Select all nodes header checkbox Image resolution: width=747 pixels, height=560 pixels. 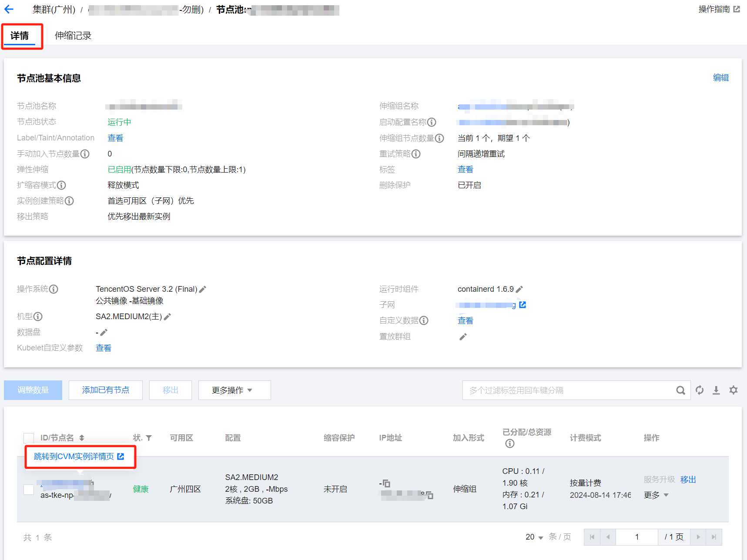[x=29, y=438]
